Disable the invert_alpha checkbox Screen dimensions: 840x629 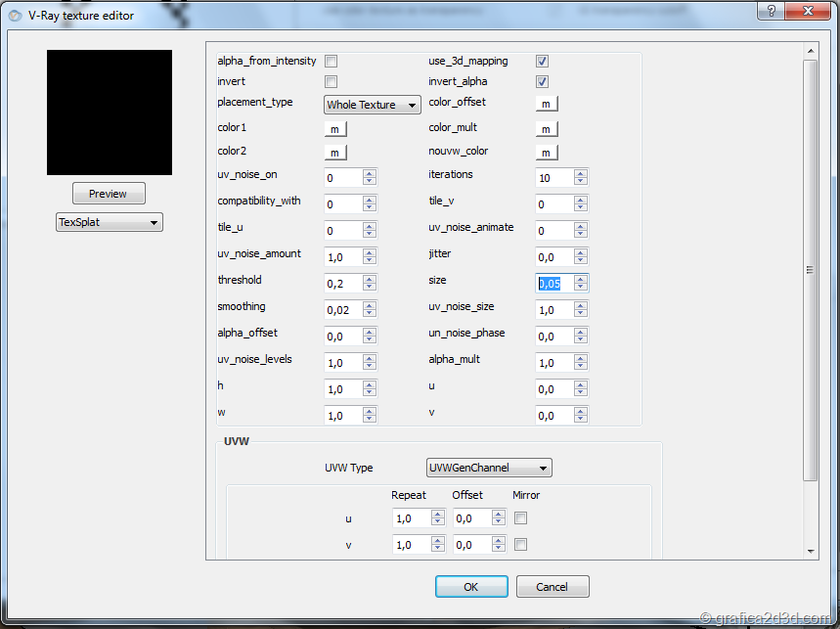click(x=542, y=81)
